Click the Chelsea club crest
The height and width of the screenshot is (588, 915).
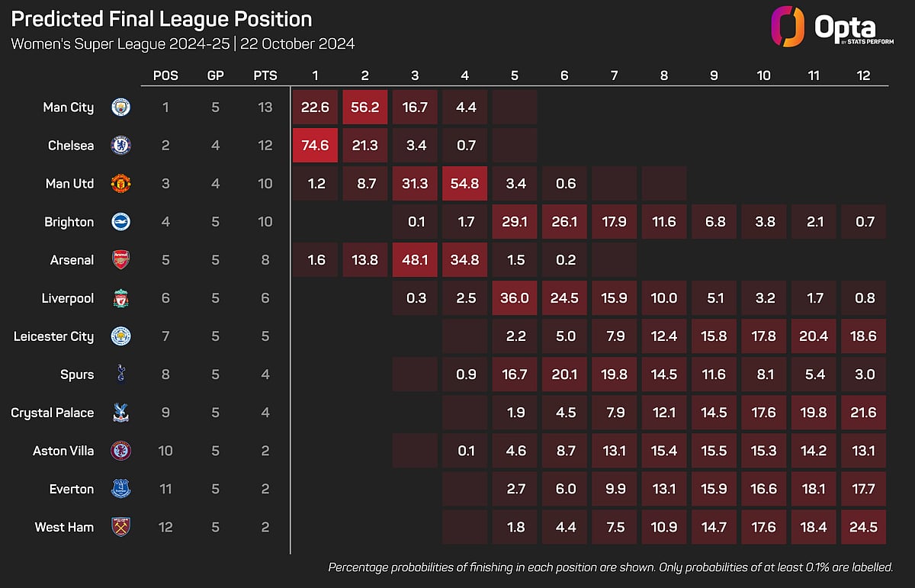[121, 146]
